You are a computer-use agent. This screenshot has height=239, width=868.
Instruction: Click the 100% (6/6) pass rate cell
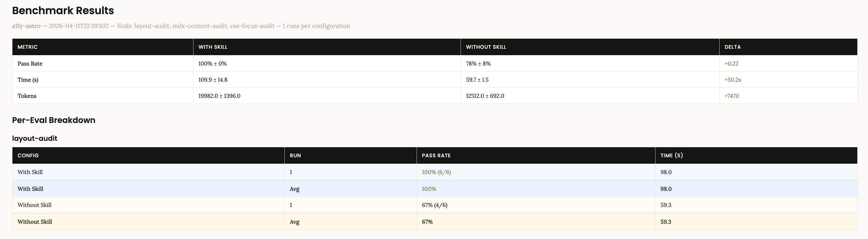point(536,172)
